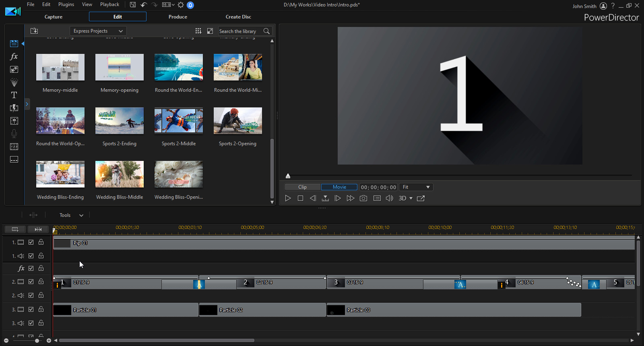
Task: Open the Subtitle Room icon
Action: click(14, 159)
